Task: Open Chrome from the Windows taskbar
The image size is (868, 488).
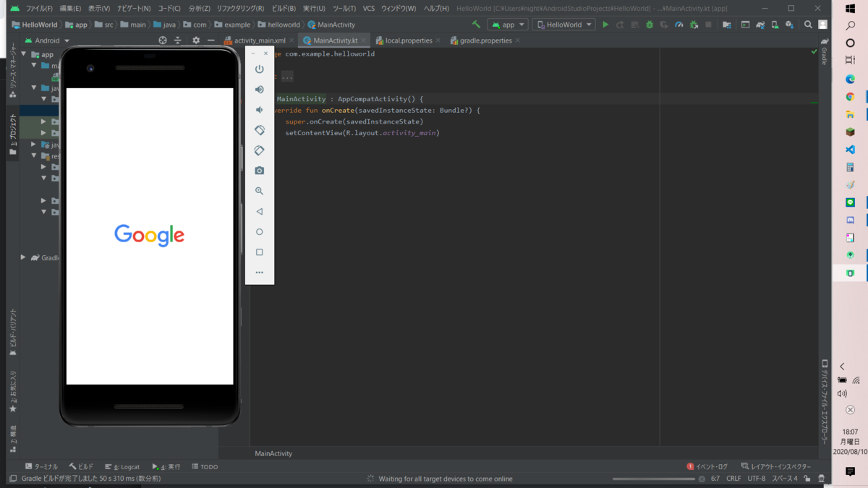Action: click(x=850, y=97)
